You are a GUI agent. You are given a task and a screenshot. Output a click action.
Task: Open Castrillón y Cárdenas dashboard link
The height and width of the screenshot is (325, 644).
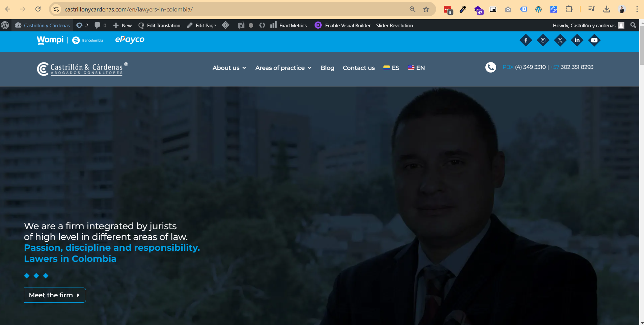pos(43,25)
